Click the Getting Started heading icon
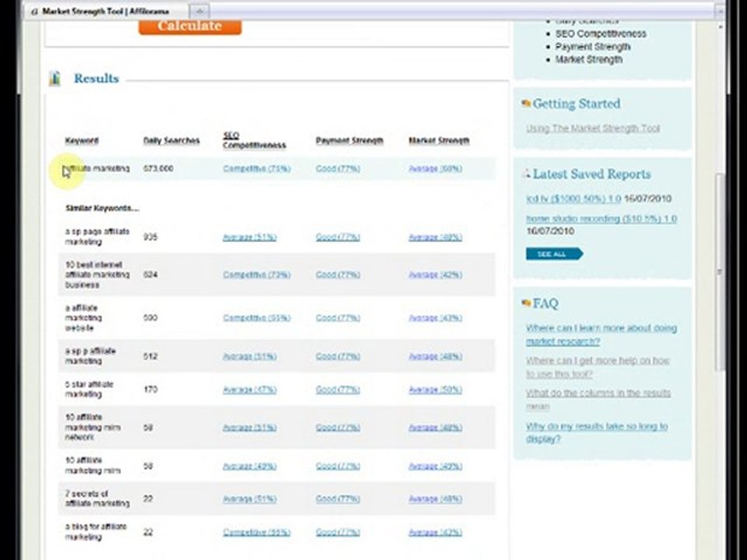747x560 pixels. point(526,103)
